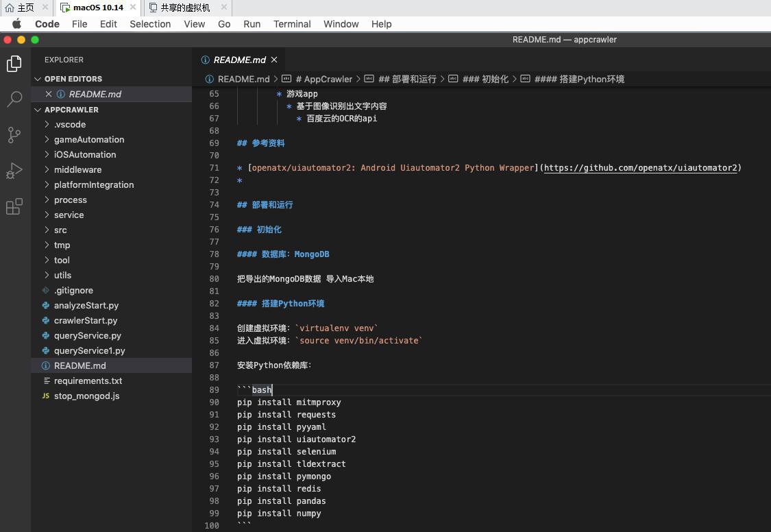This screenshot has height=532, width=771.
Task: Open Run and Debug view
Action: click(x=14, y=171)
